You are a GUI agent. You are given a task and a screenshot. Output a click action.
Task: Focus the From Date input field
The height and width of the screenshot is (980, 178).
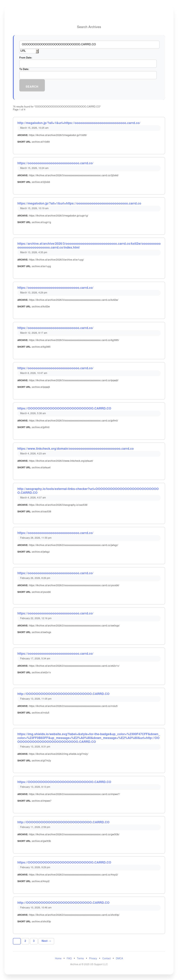pyautogui.click(x=88, y=64)
